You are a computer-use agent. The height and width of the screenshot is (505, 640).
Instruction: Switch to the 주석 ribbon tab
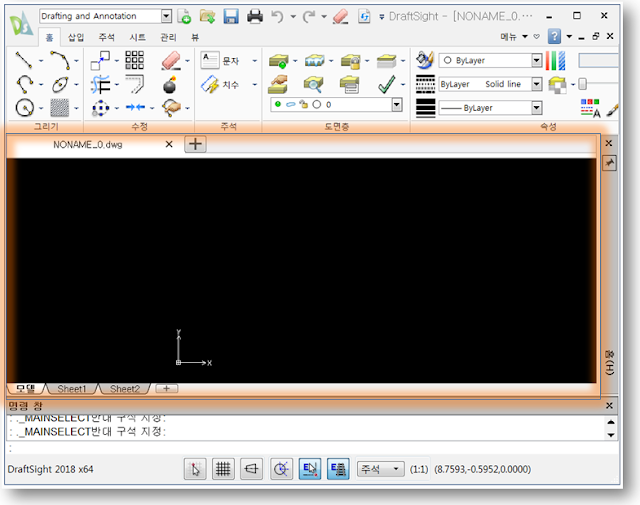click(107, 38)
